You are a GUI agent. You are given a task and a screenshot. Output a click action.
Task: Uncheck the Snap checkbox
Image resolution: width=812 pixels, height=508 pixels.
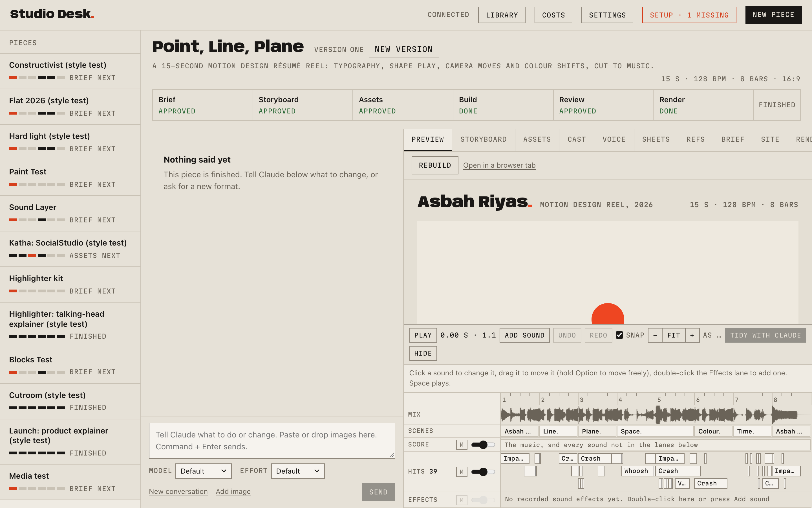tap(619, 335)
